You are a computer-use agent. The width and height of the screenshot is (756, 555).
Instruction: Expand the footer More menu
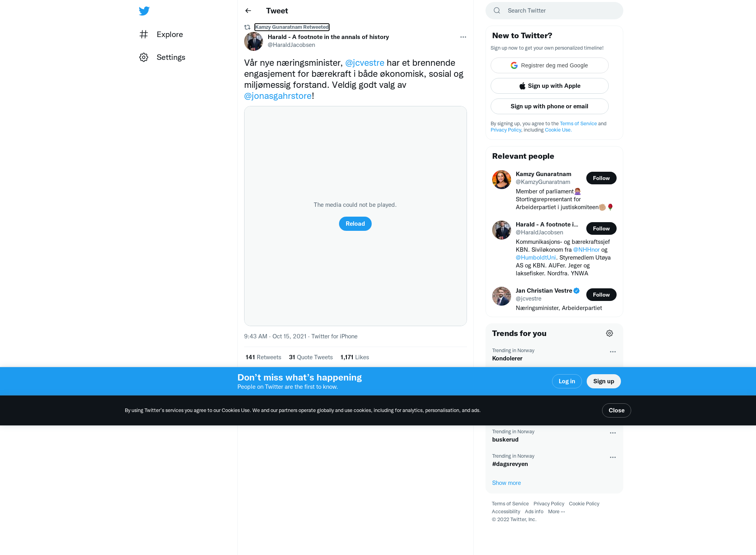point(556,512)
